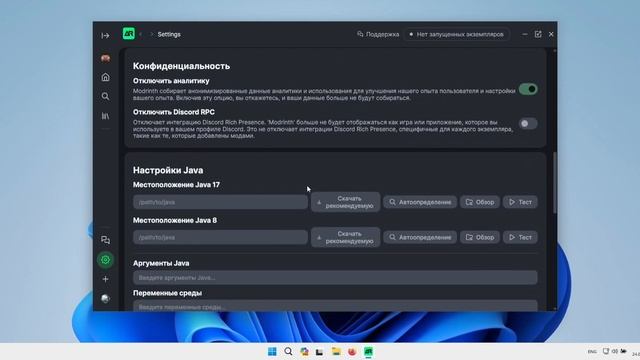Click Обзор for Java 17
This screenshot has width=640, height=360.
click(480, 202)
